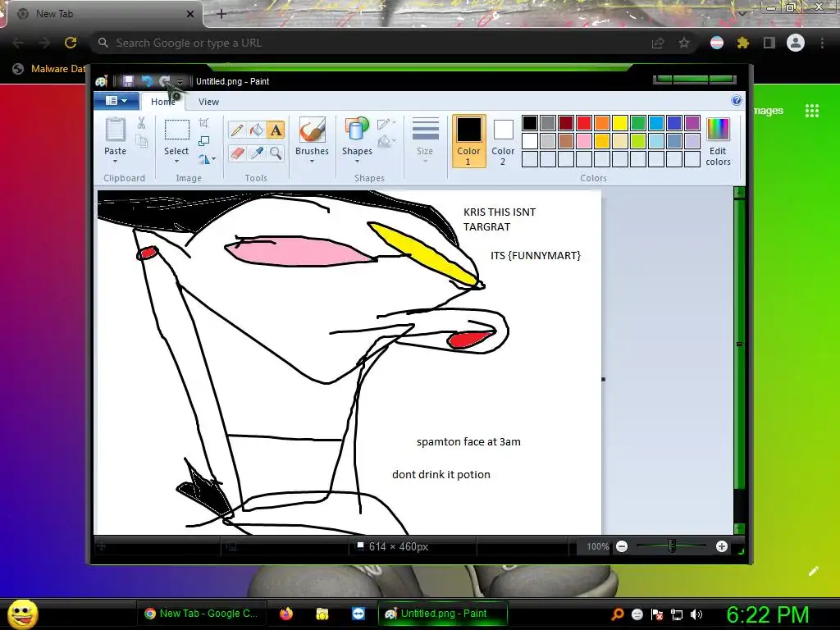The image size is (840, 630).
Task: Open New Tab - Google Chrome taskbar button
Action: [202, 614]
